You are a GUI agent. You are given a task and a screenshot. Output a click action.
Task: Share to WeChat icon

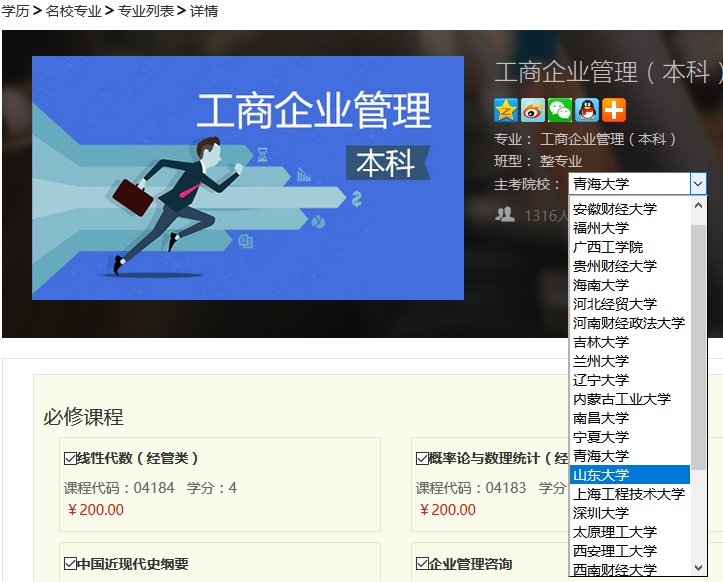pyautogui.click(x=560, y=110)
